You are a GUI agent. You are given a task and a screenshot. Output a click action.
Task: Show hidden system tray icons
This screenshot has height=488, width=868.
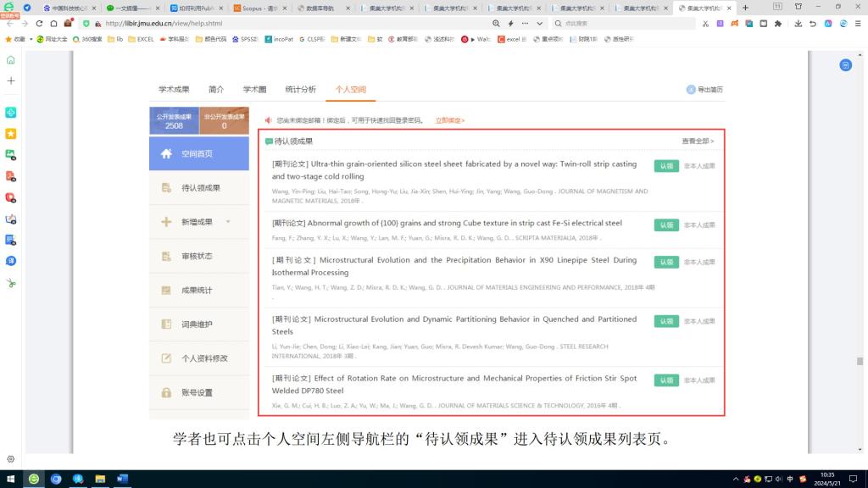pyautogui.click(x=736, y=480)
